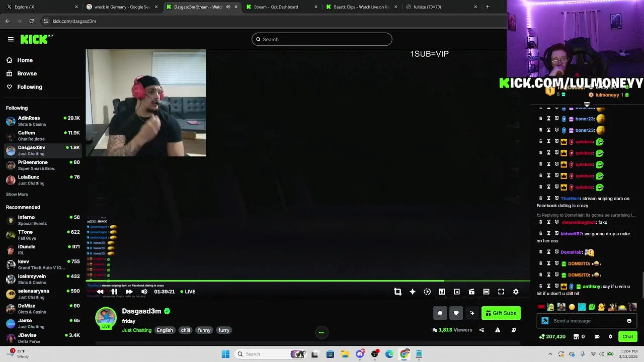This screenshot has height=362, width=644.
Task: Reload the page in browser
Action: click(x=31, y=21)
